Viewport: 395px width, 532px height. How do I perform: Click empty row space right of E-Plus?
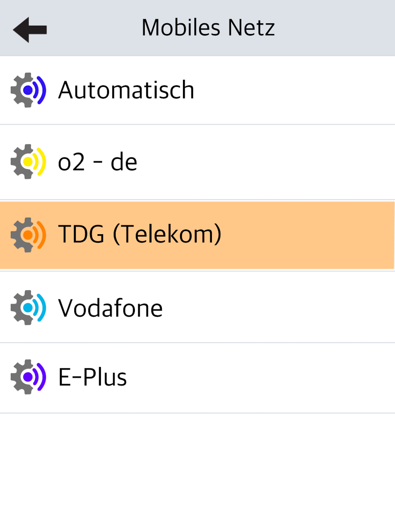pos(259,377)
